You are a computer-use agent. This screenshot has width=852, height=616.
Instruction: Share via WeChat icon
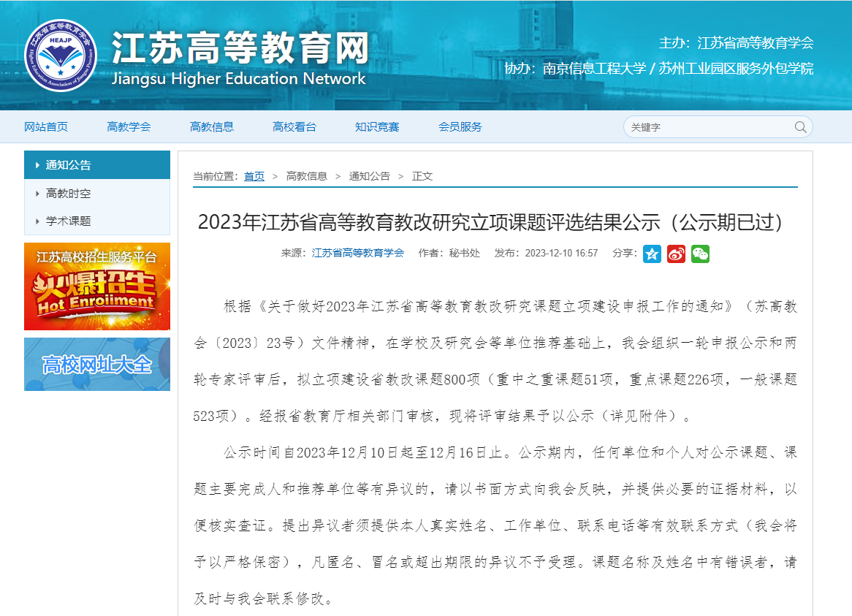coord(700,254)
